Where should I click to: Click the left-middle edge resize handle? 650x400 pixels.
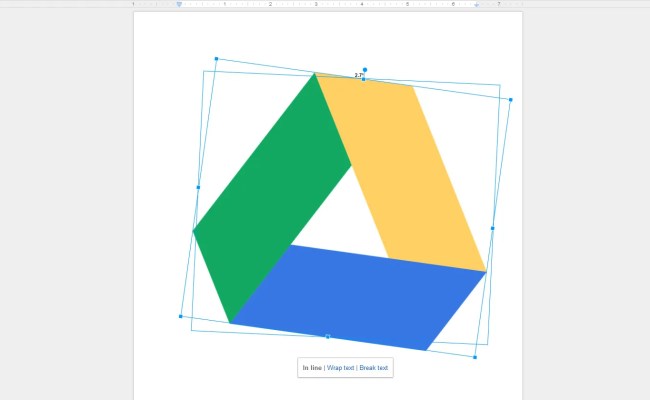tap(198, 187)
